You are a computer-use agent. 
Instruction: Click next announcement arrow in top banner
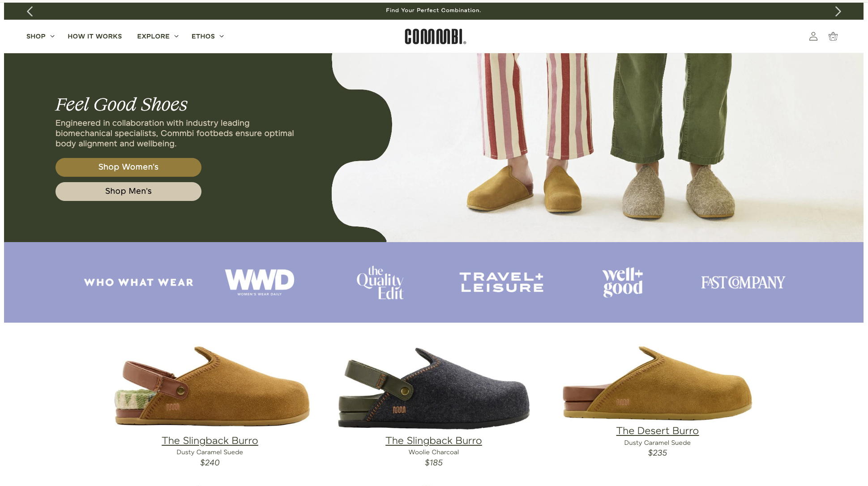[838, 11]
